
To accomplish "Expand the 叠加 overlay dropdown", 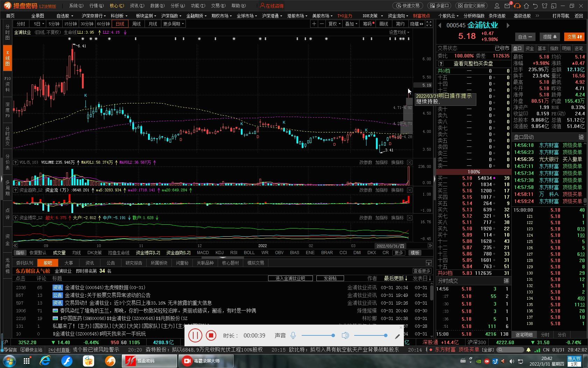I will [351, 24].
